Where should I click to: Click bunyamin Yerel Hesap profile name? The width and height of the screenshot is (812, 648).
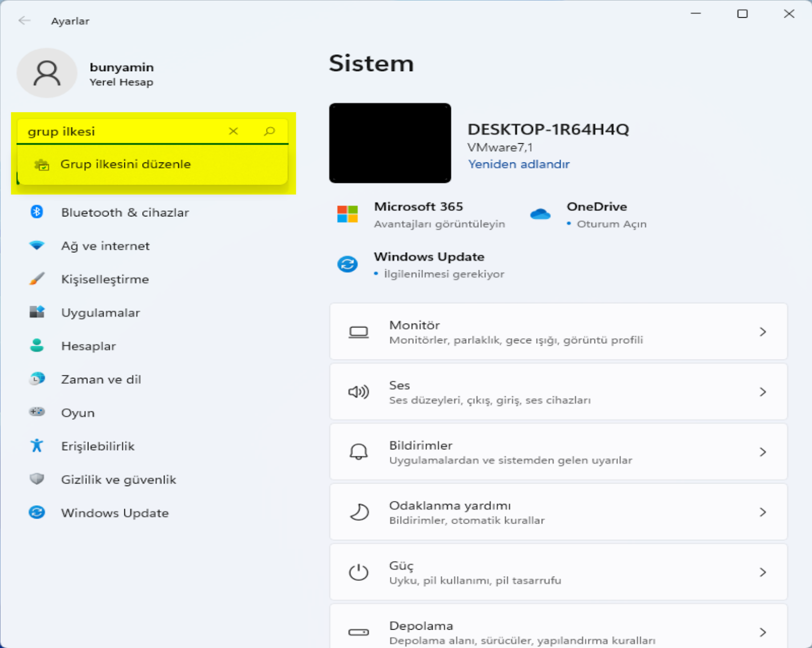pos(121,74)
